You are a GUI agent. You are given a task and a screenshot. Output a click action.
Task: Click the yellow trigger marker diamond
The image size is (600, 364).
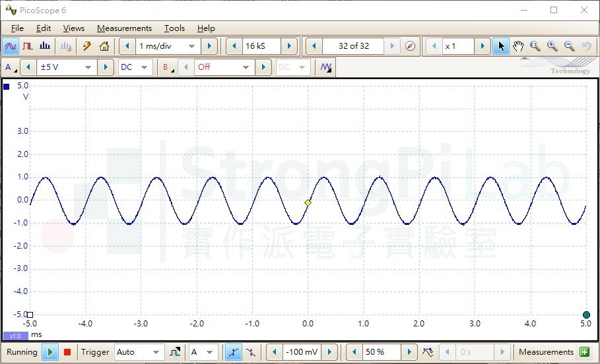(x=308, y=202)
